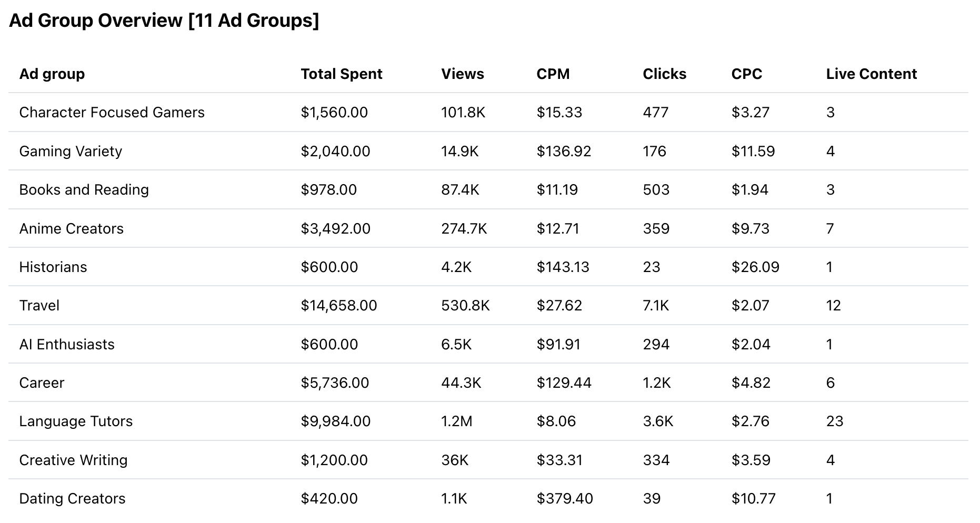Open the Language Tutors ad group
The width and height of the screenshot is (980, 523).
(x=76, y=421)
